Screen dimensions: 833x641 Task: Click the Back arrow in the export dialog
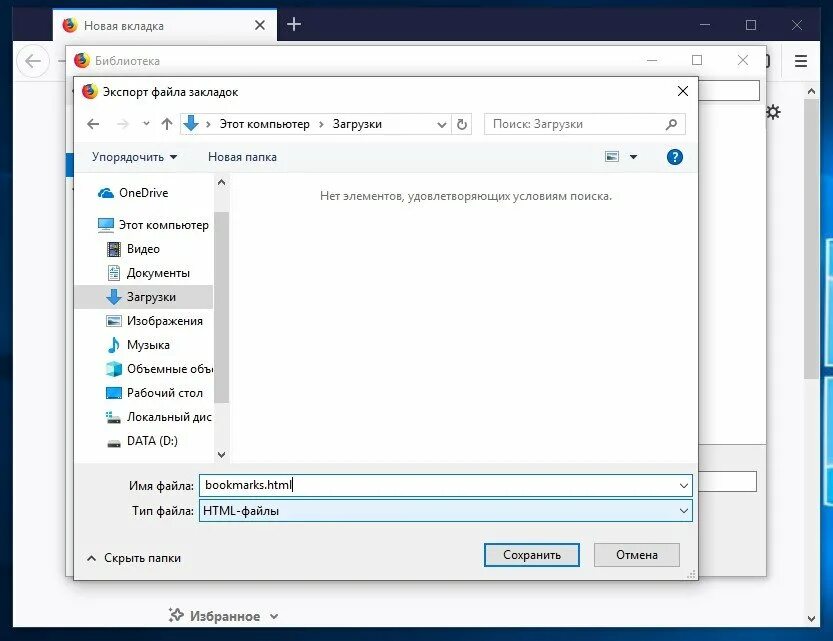tap(93, 124)
